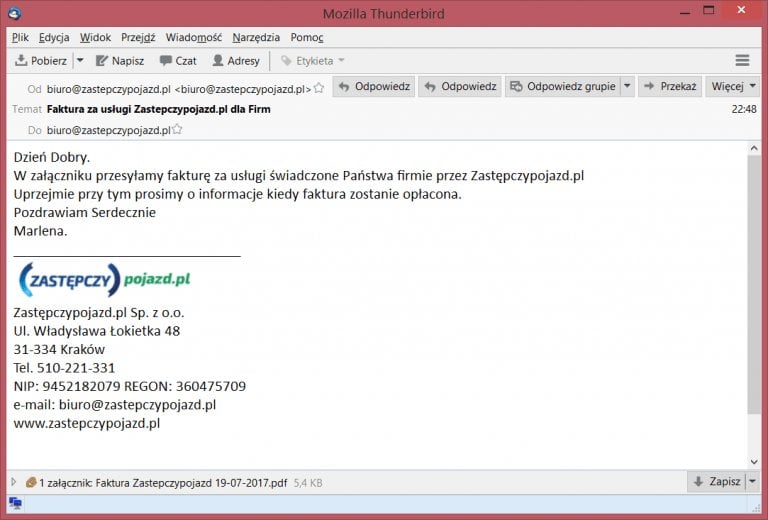Open the Pobierz dropdown arrow
The image size is (768, 520).
coord(80,61)
